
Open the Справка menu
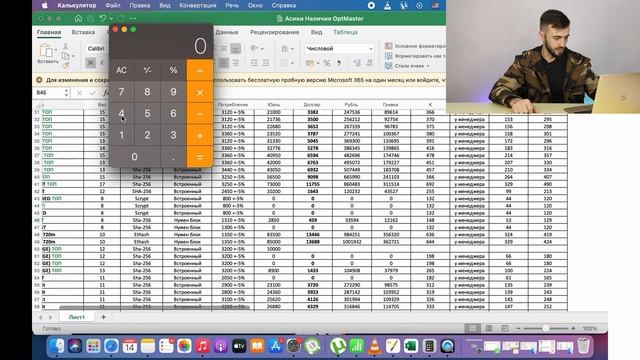284,6
